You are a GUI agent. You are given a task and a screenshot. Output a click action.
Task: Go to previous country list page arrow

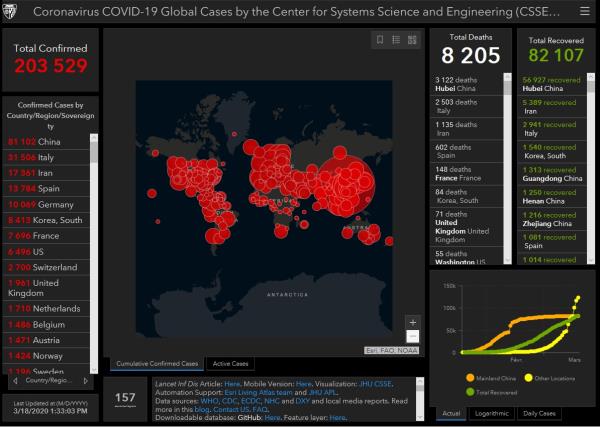12,381
